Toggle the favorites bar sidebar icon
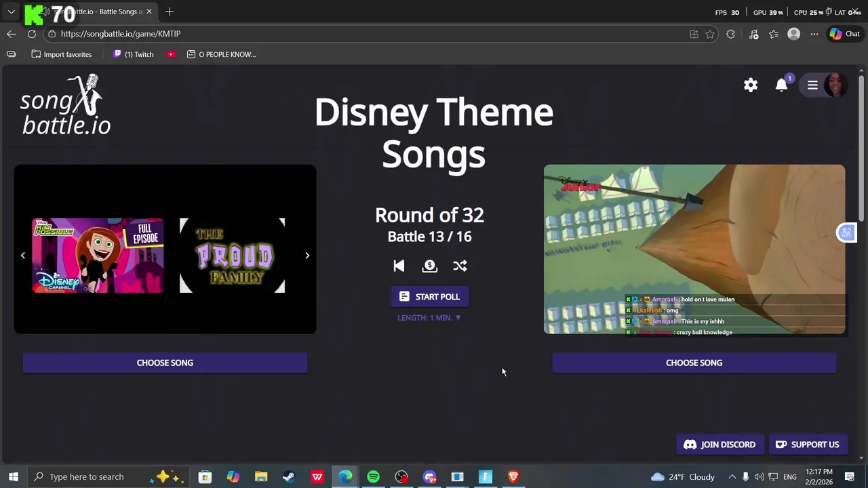 tap(11, 54)
